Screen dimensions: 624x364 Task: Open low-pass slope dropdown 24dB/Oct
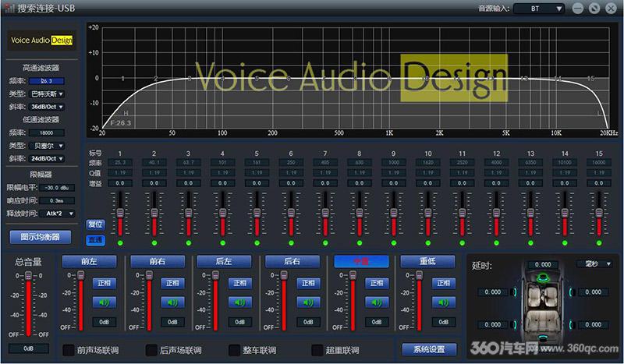click(47, 158)
